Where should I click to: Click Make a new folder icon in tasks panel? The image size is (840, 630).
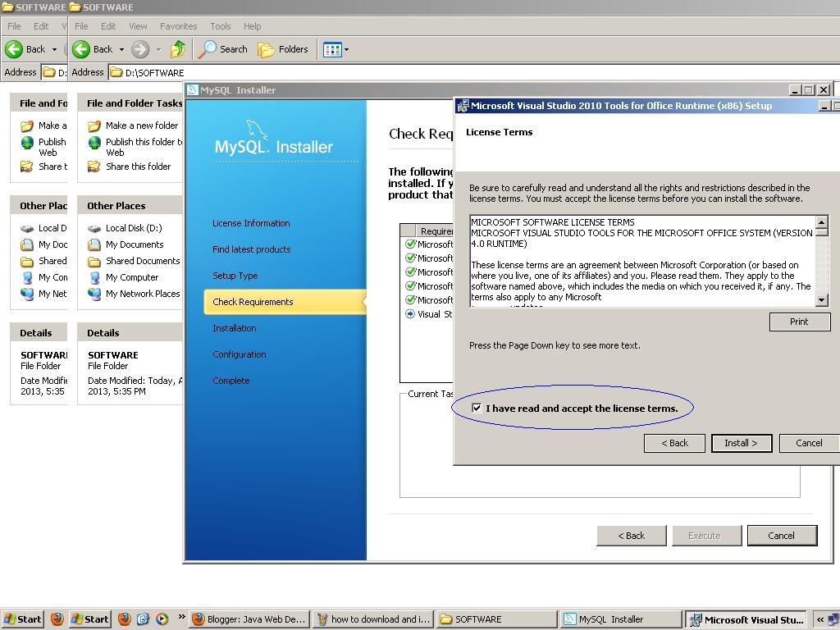coord(94,126)
